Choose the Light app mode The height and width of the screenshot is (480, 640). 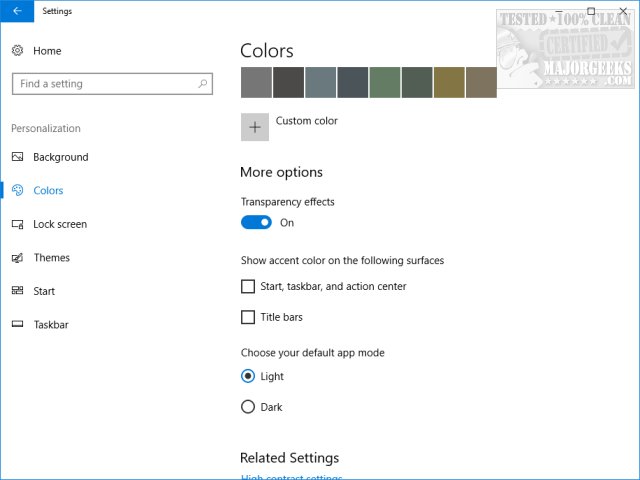[248, 377]
